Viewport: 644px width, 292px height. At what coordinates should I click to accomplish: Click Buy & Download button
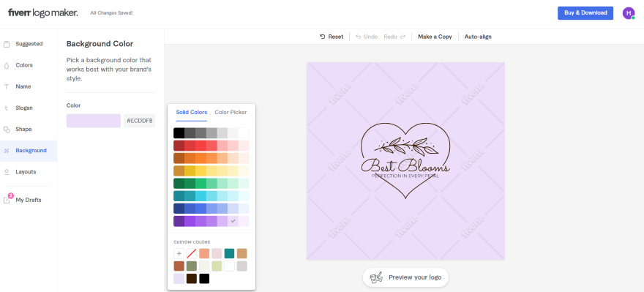pos(585,13)
